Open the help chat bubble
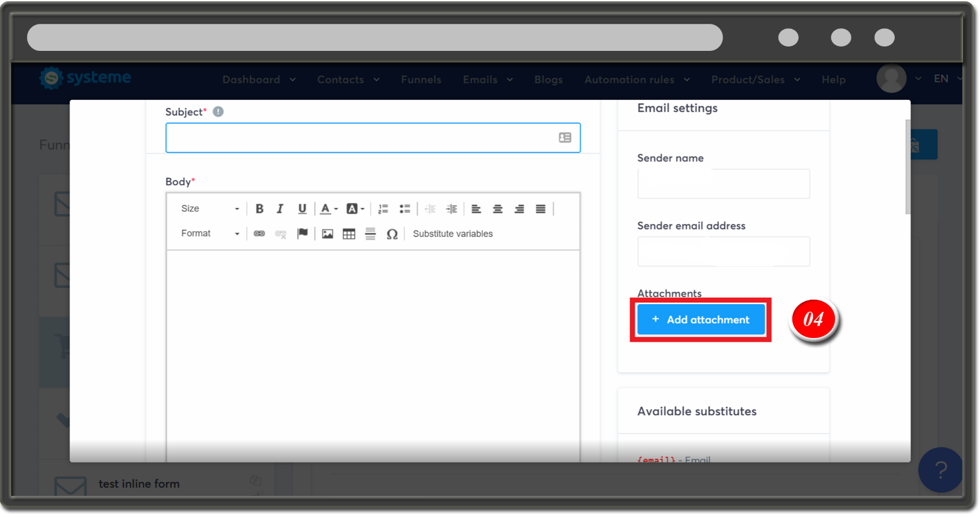 click(940, 470)
